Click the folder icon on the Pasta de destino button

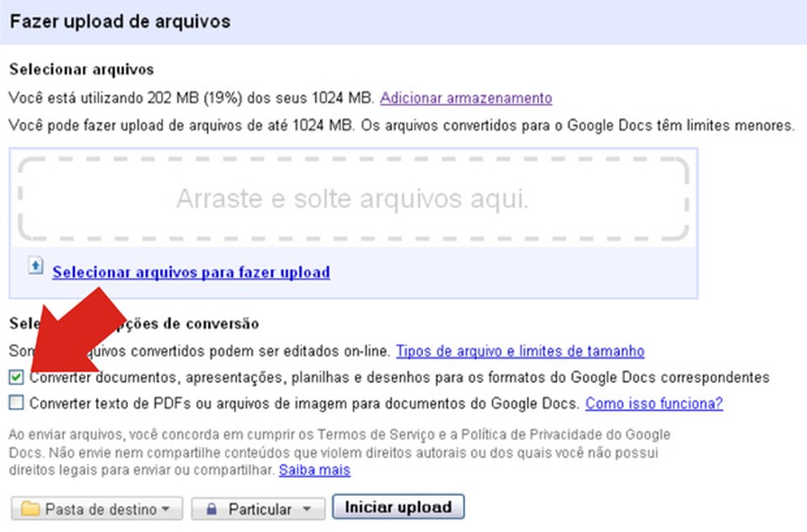pos(30,507)
